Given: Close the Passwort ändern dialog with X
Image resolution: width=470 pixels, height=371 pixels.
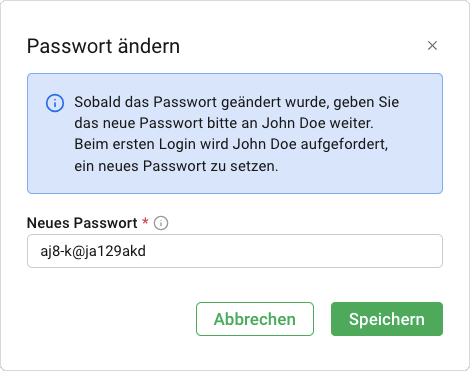Looking at the screenshot, I should (x=432, y=46).
